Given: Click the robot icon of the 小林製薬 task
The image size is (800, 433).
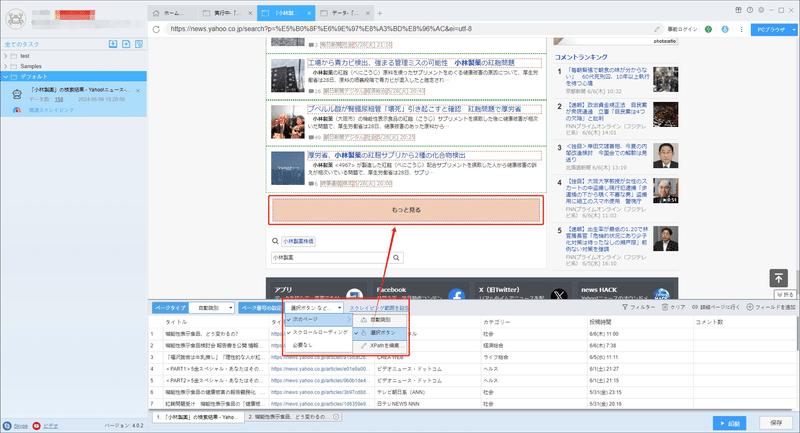Looking at the screenshot, I should click(x=17, y=93).
